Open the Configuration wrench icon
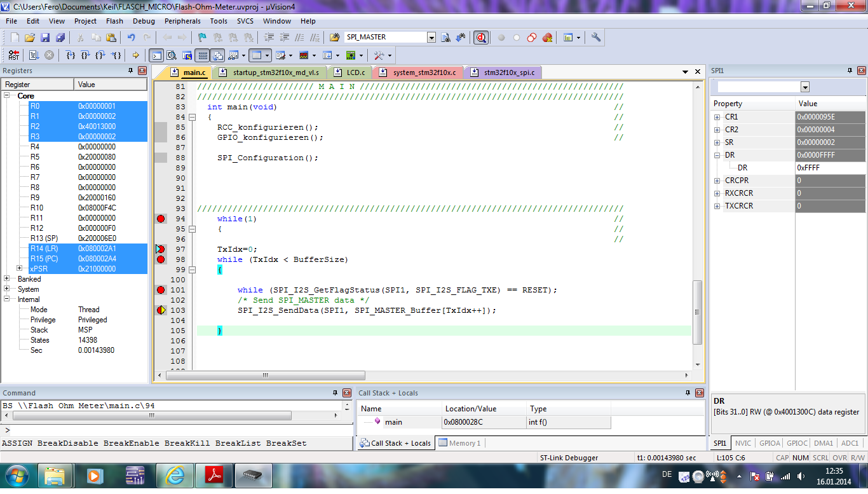 [596, 37]
